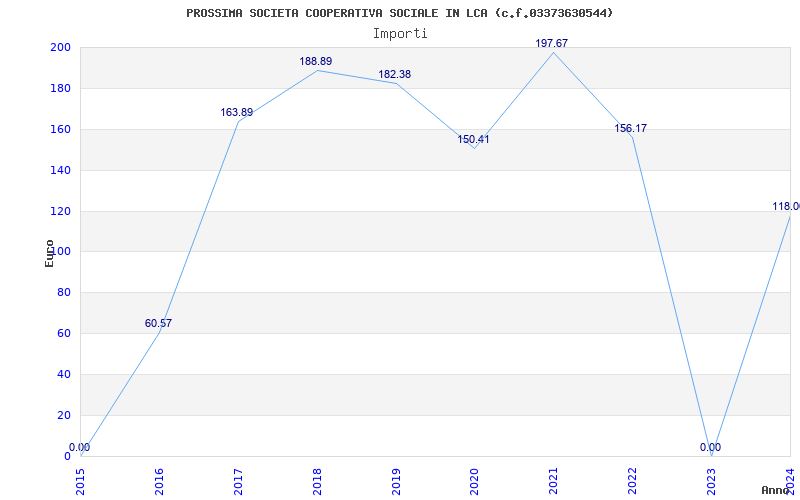Screen dimensions: 800x500
Task: Click the 40 y-axis tick label
Action: [x=64, y=374]
